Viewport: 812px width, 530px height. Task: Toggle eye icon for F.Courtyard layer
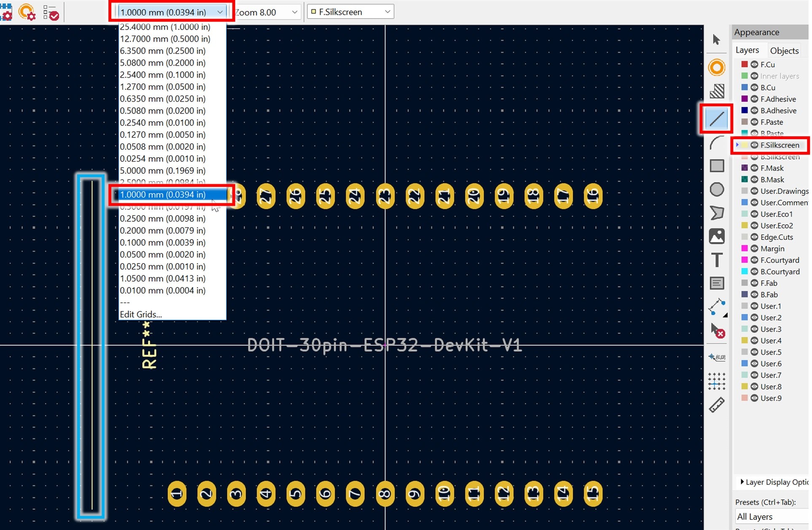coord(754,260)
